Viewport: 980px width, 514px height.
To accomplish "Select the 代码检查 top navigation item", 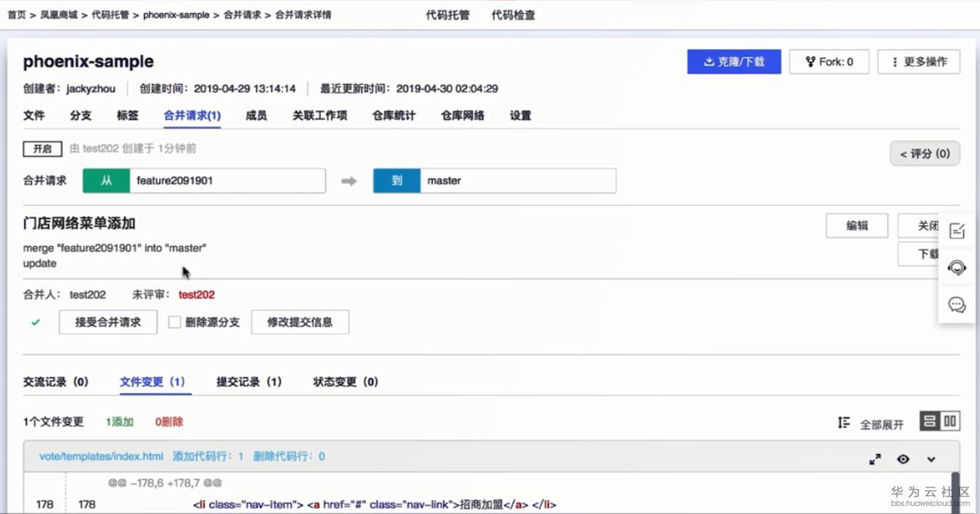I will [513, 15].
